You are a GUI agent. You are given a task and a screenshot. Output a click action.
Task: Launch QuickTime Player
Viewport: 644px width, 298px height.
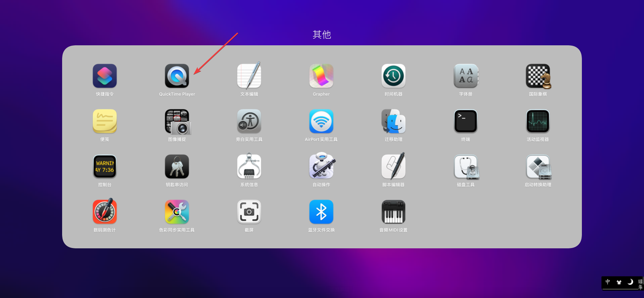(x=177, y=76)
